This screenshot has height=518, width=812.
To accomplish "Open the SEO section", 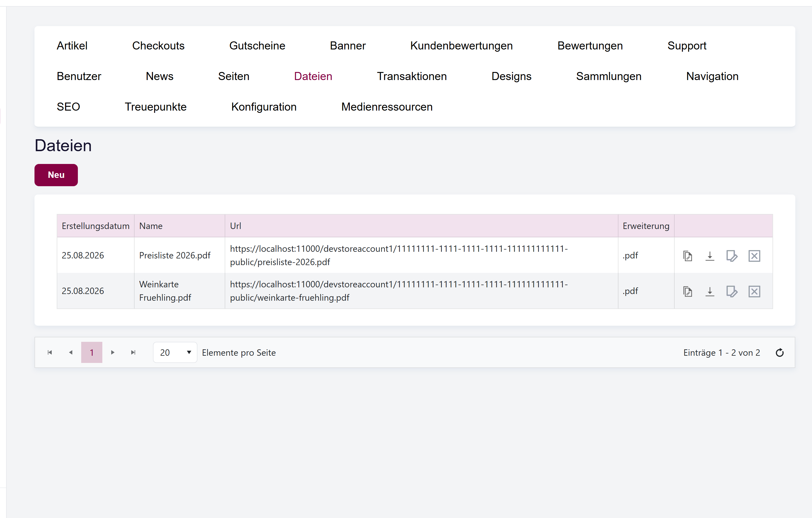I will [x=68, y=107].
